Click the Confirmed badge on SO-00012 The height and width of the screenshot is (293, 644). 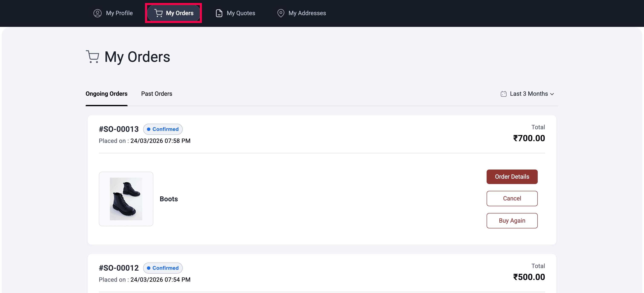click(x=163, y=268)
